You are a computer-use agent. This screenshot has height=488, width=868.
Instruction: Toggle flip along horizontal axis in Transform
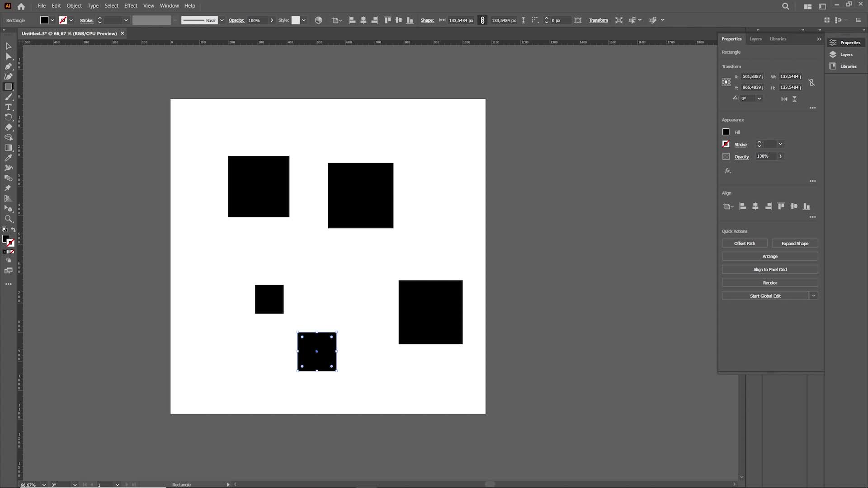pos(784,99)
